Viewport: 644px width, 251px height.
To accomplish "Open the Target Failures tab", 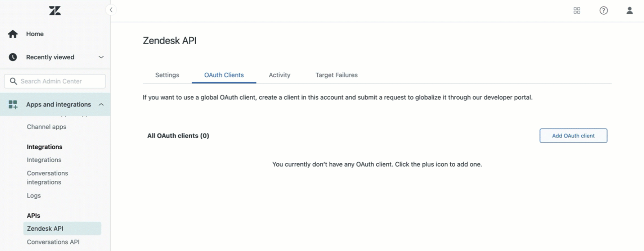I will pos(336,75).
